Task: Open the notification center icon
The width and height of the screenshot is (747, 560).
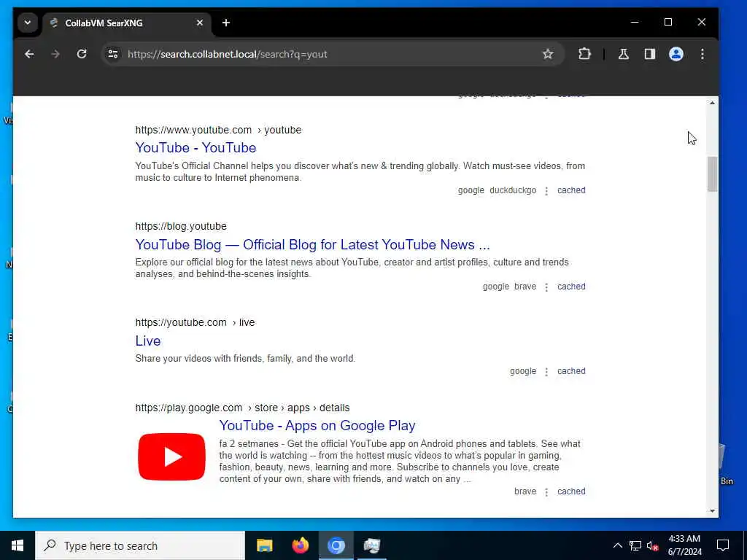Action: 723,545
